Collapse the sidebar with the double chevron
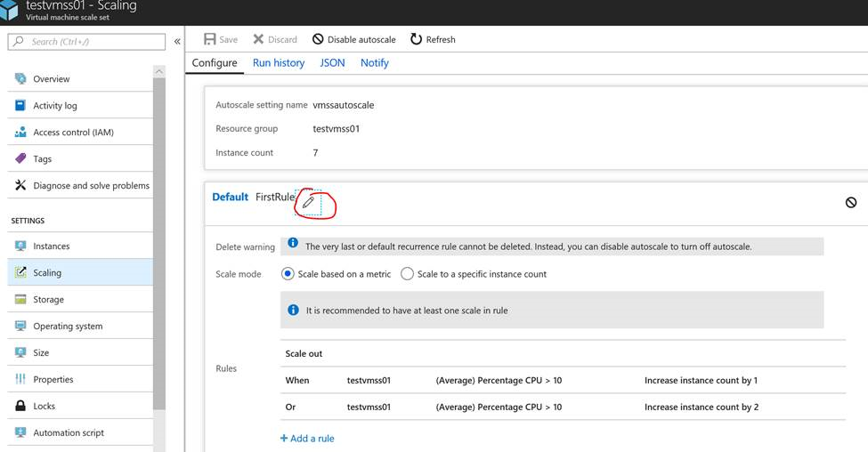The height and width of the screenshot is (452, 868). click(x=177, y=42)
